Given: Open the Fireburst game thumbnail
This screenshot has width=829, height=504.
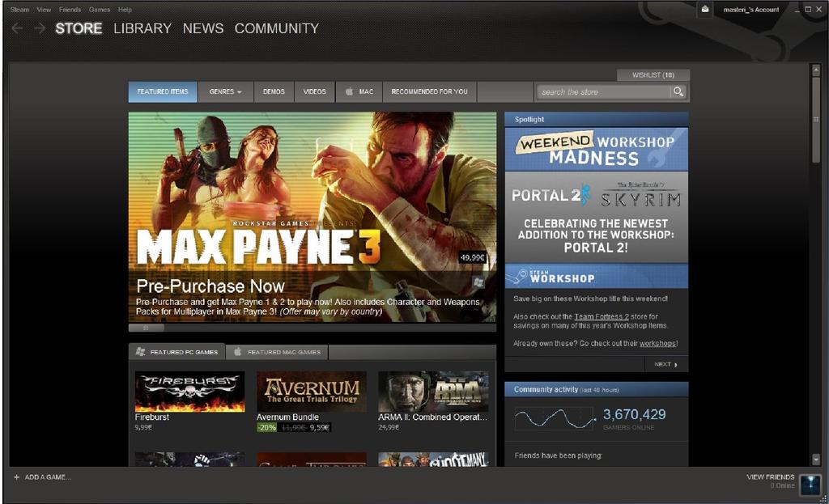Looking at the screenshot, I should (x=189, y=392).
